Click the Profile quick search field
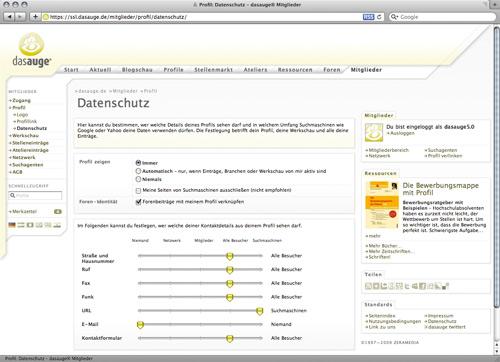 [x=35, y=195]
